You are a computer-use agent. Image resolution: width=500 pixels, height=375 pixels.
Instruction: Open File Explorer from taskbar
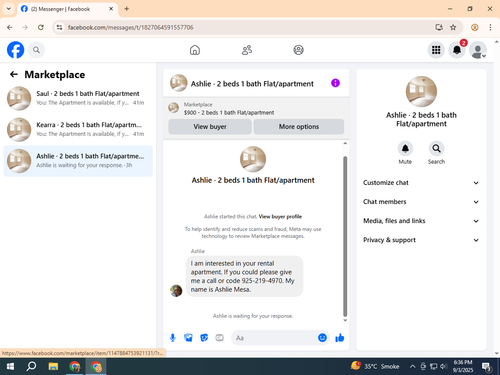[x=53, y=367]
